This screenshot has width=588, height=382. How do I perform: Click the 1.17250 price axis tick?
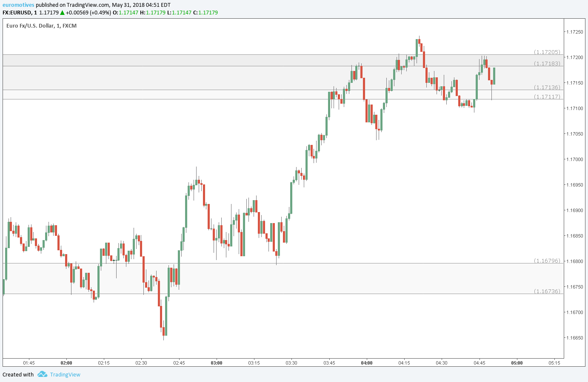(x=574, y=32)
